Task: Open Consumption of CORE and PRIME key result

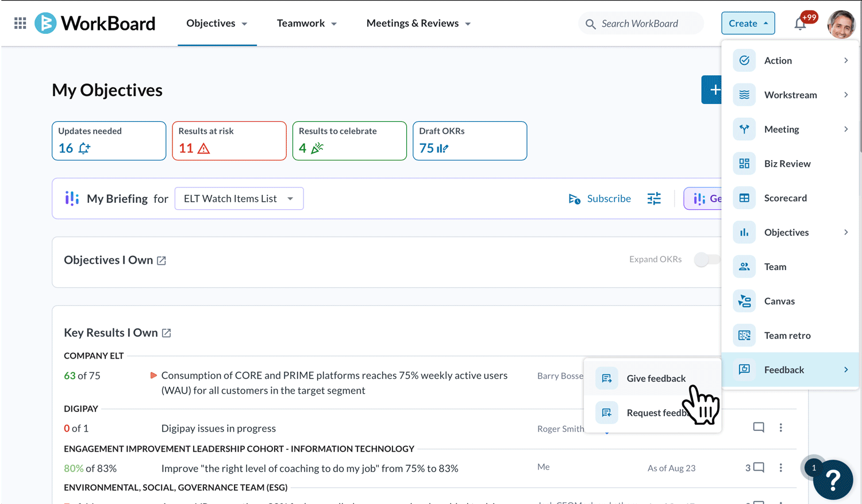Action: click(x=334, y=383)
